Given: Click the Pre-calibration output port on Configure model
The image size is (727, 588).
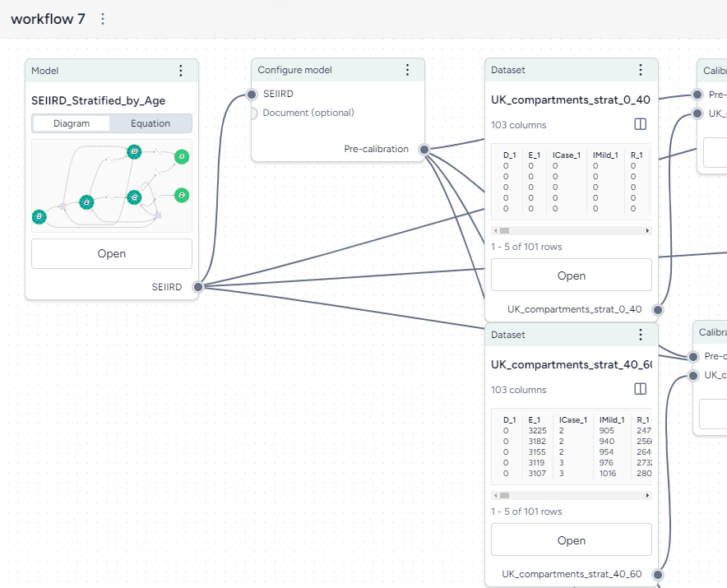Looking at the screenshot, I should [x=424, y=150].
